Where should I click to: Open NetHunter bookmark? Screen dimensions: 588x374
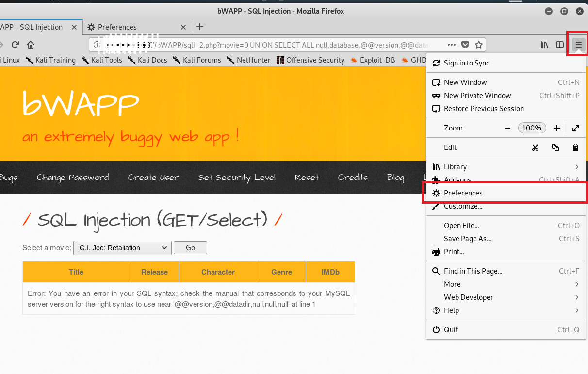click(248, 60)
